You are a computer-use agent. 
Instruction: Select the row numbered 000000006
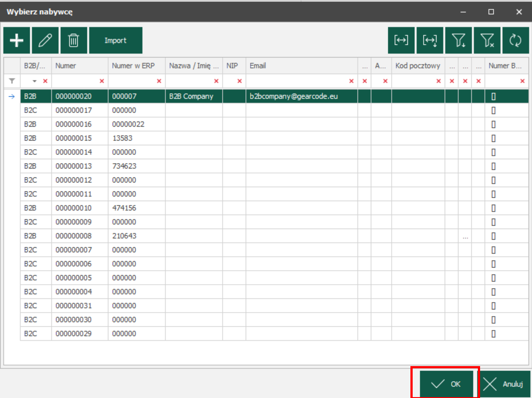274,264
